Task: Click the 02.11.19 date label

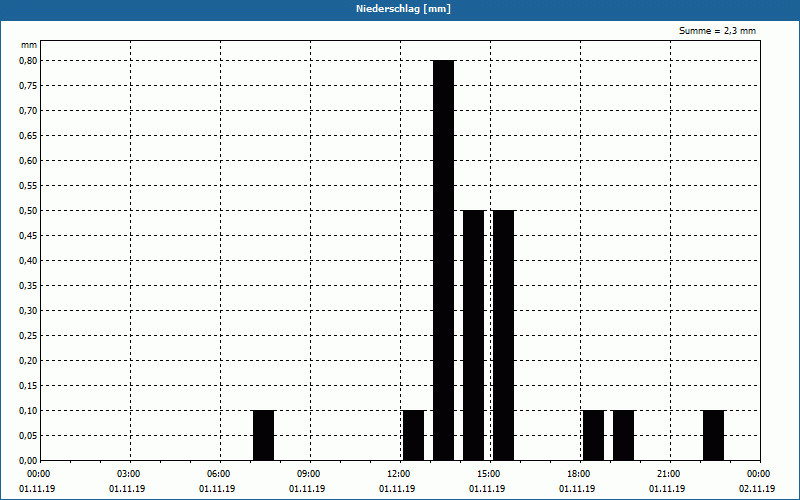Action: (757, 489)
